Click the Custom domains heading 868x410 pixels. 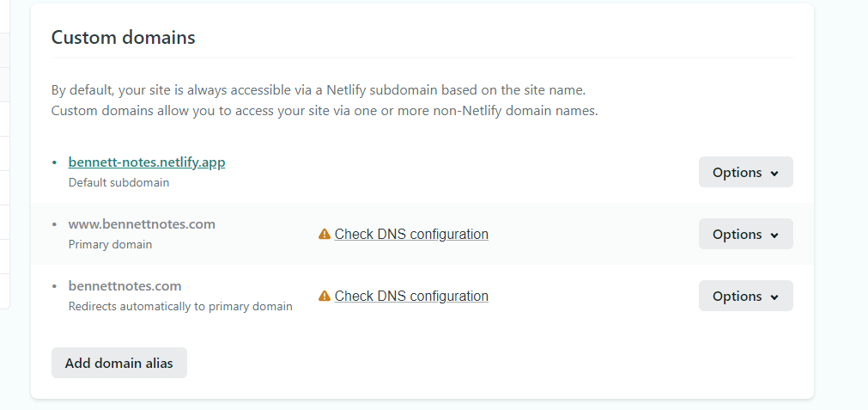124,37
